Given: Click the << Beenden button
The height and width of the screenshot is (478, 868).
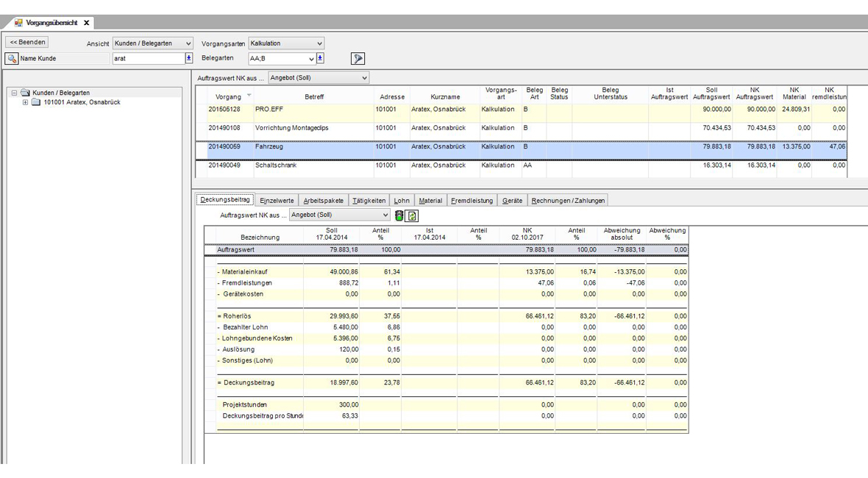Looking at the screenshot, I should pos(27,43).
